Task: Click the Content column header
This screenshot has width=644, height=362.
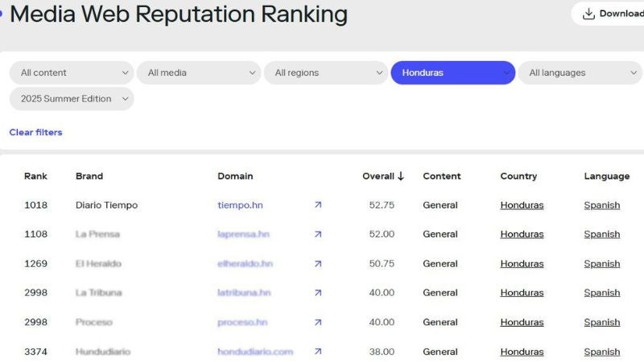Action: point(442,176)
